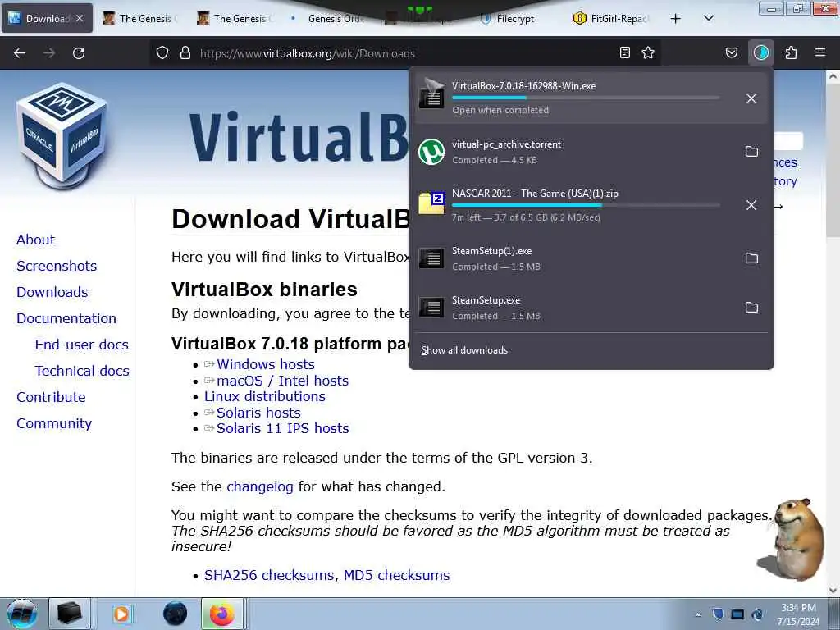Cancel the NASCAR 2011 zip download
This screenshot has width=840, height=630.
coord(751,205)
